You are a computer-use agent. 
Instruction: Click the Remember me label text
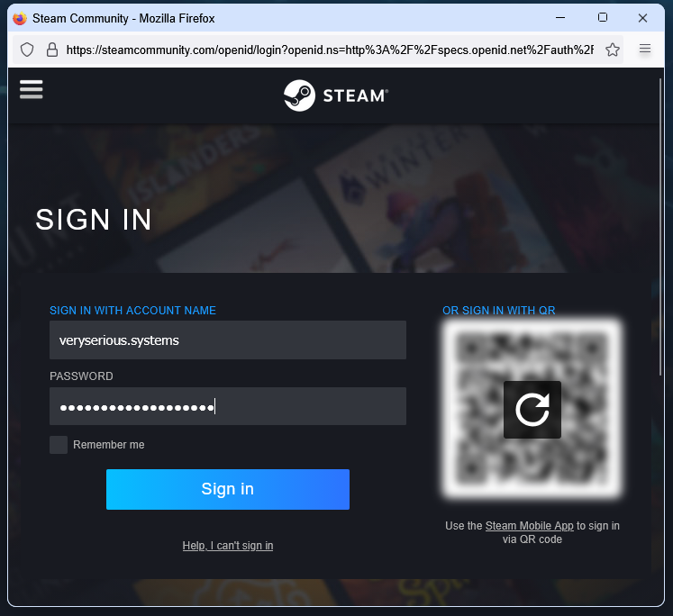(x=109, y=445)
